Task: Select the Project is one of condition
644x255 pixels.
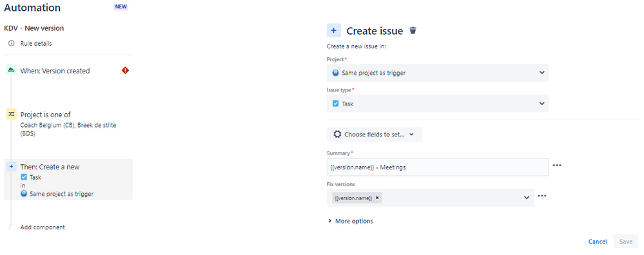Action: click(x=68, y=124)
